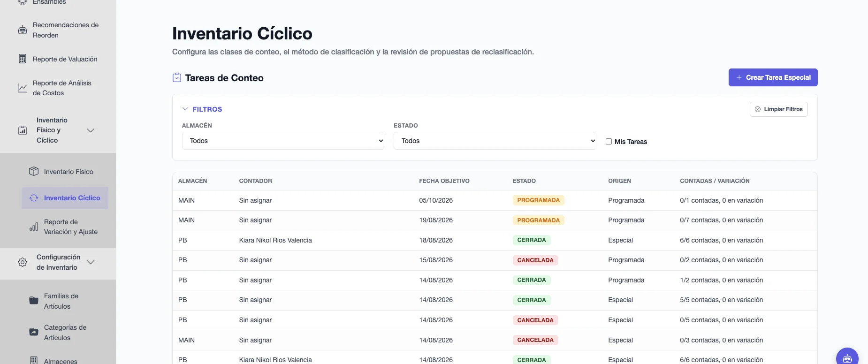
Task: Click the Categorías de Artículos folder icon
Action: 34,332
